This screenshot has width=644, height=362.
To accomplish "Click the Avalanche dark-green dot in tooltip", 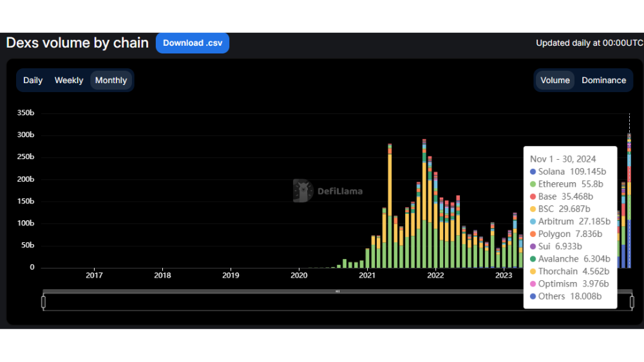I will tap(533, 259).
